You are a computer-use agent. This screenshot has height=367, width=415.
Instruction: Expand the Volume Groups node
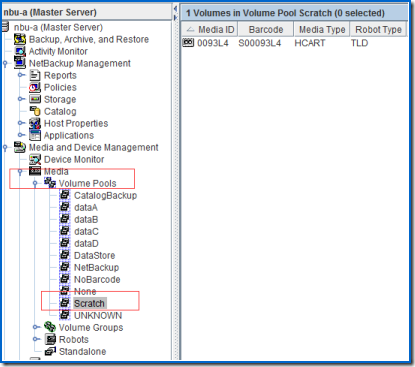click(x=36, y=327)
